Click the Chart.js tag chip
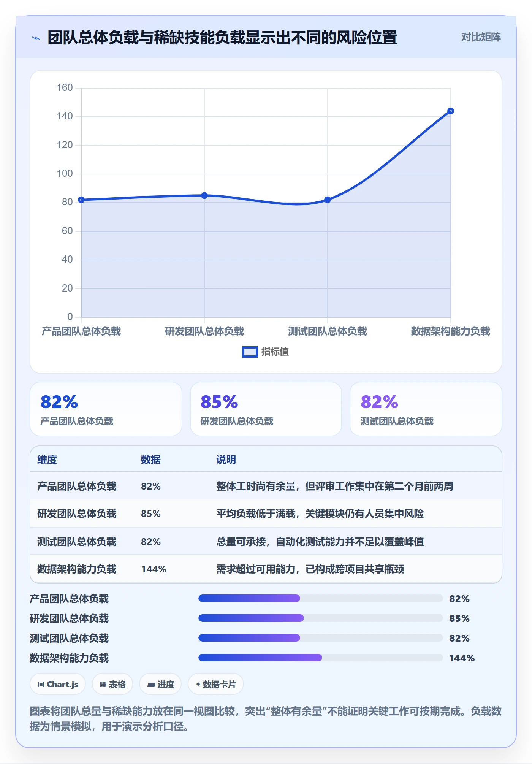The width and height of the screenshot is (532, 764). click(58, 684)
